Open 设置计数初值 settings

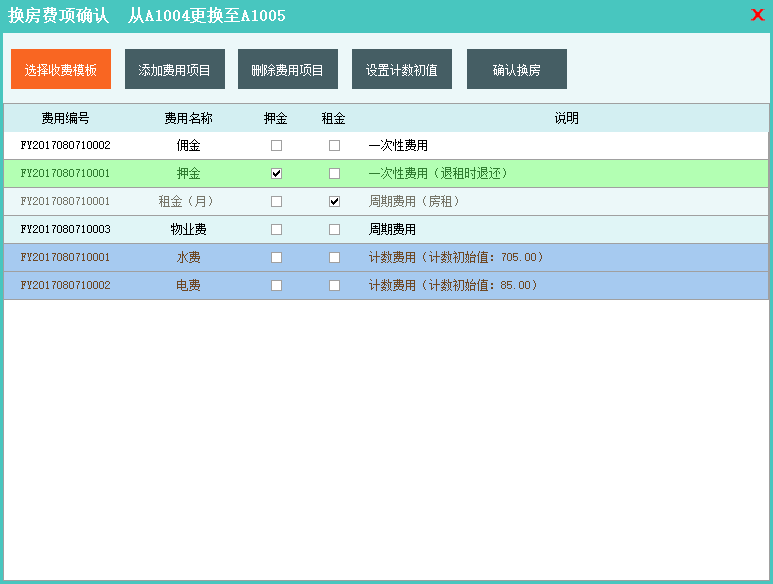click(x=401, y=70)
